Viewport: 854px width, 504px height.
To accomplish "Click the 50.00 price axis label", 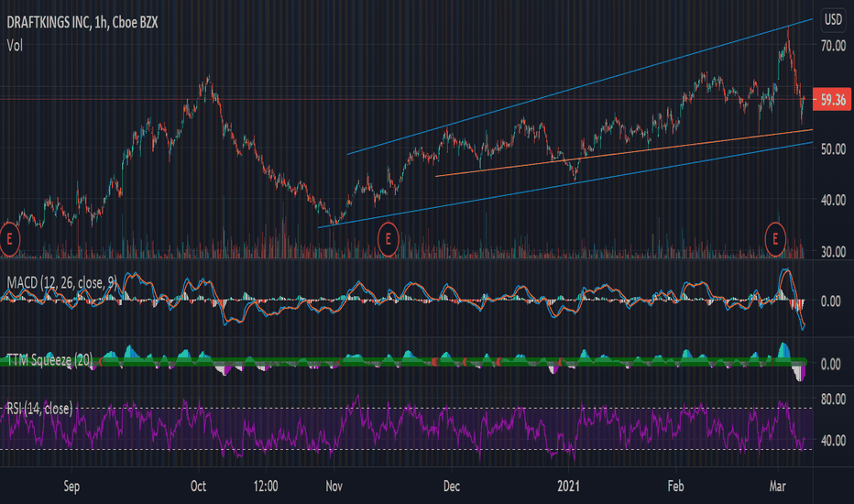I will coord(833,148).
